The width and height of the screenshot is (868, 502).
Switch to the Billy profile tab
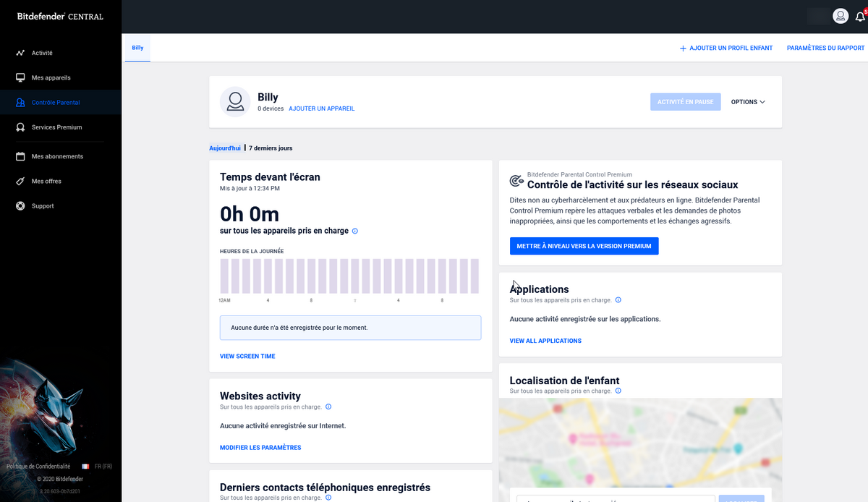click(137, 48)
